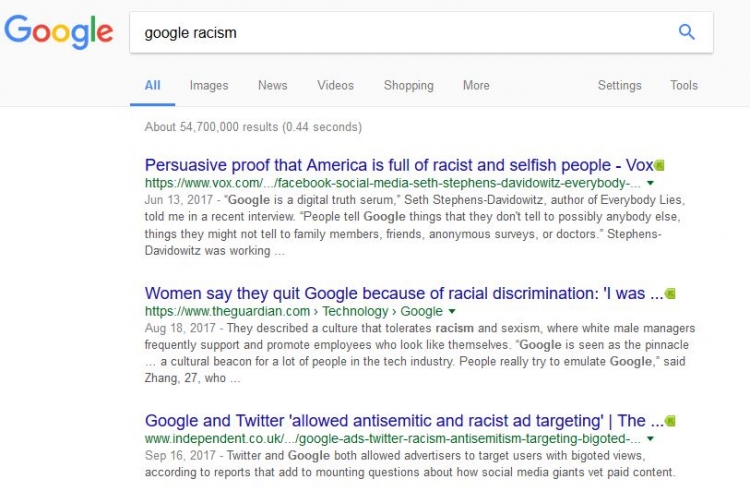Click the search box containing "google racism"
The image size is (750, 491).
point(400,32)
